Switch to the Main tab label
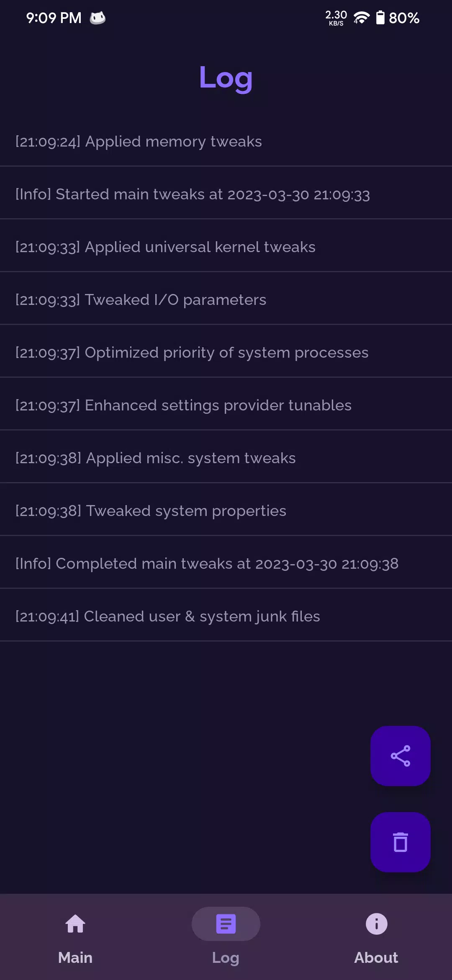Screen dimensions: 452x980 pyautogui.click(x=75, y=958)
